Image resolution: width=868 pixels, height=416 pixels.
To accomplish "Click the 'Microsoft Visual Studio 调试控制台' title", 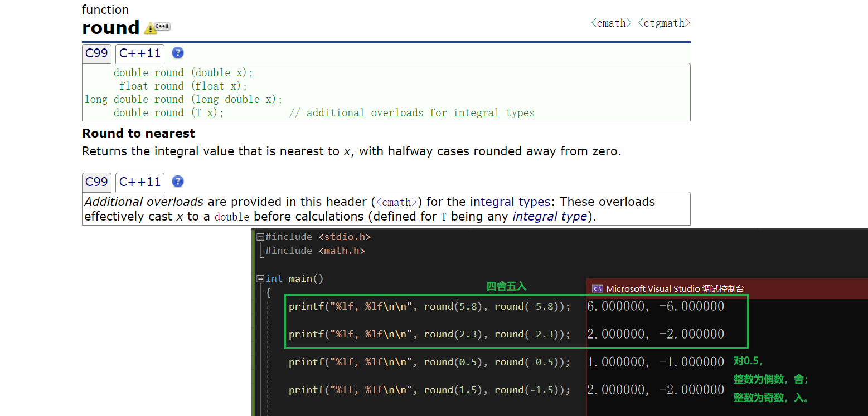I will click(675, 288).
